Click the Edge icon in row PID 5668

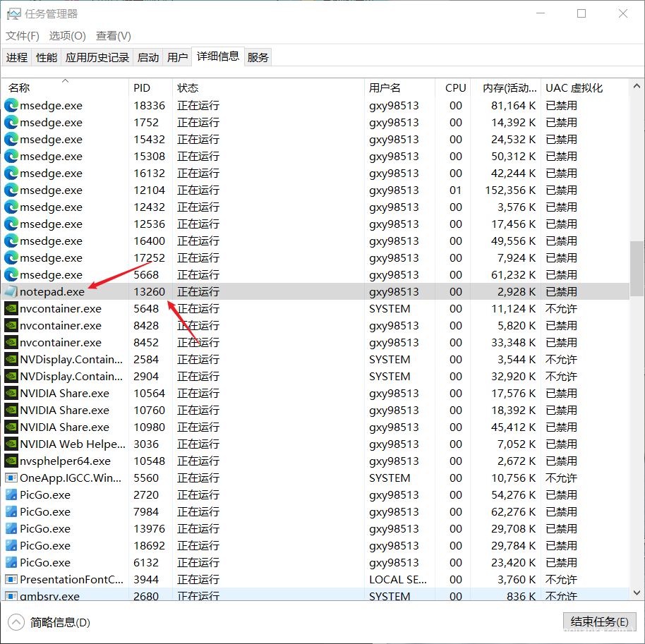coord(11,274)
